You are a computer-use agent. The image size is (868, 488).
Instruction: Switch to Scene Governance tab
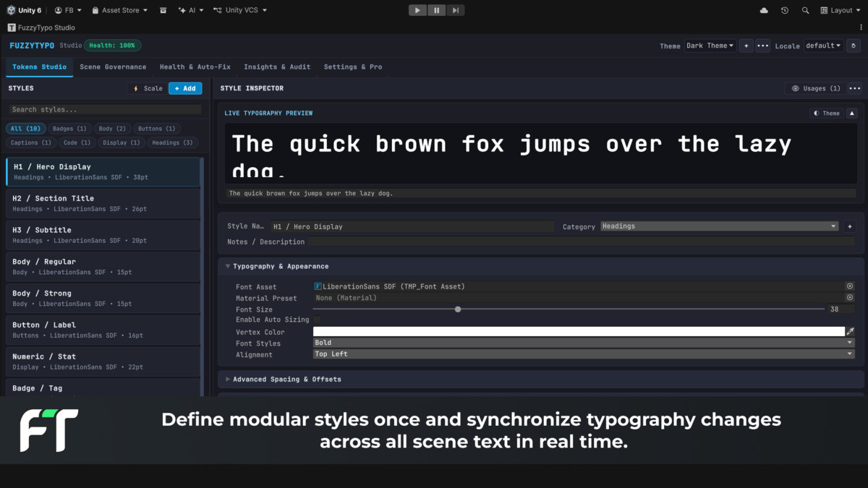tap(113, 67)
